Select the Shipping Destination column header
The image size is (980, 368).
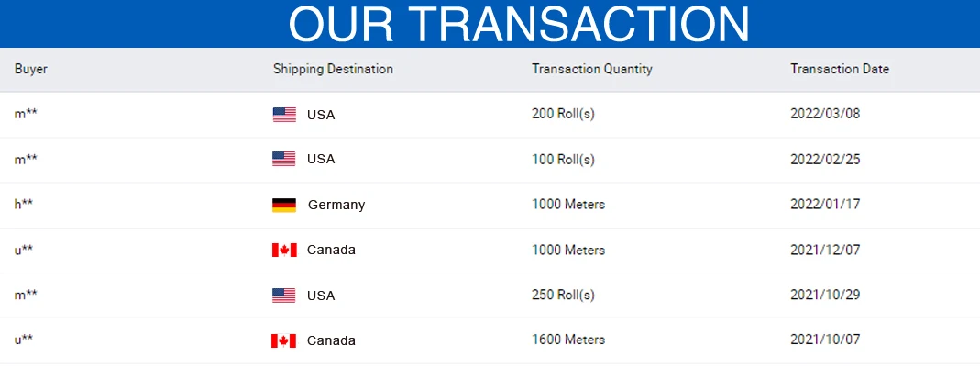333,70
